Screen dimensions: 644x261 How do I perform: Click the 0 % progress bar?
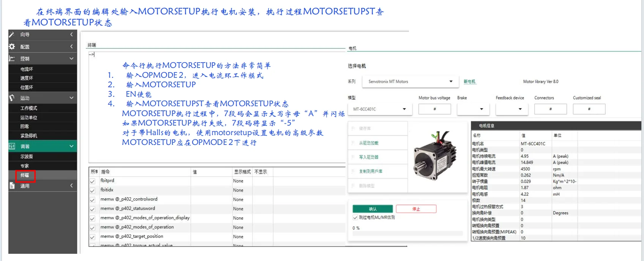(x=407, y=234)
